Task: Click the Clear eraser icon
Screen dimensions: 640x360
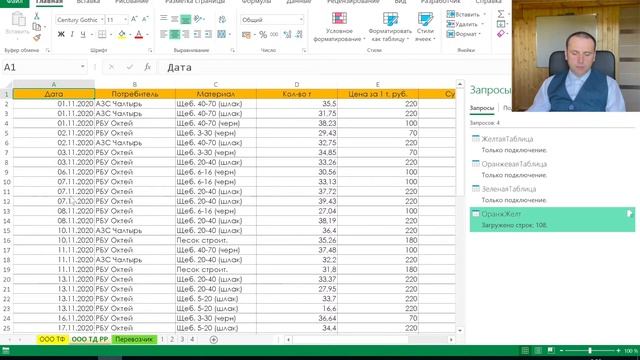Action: [x=501, y=34]
